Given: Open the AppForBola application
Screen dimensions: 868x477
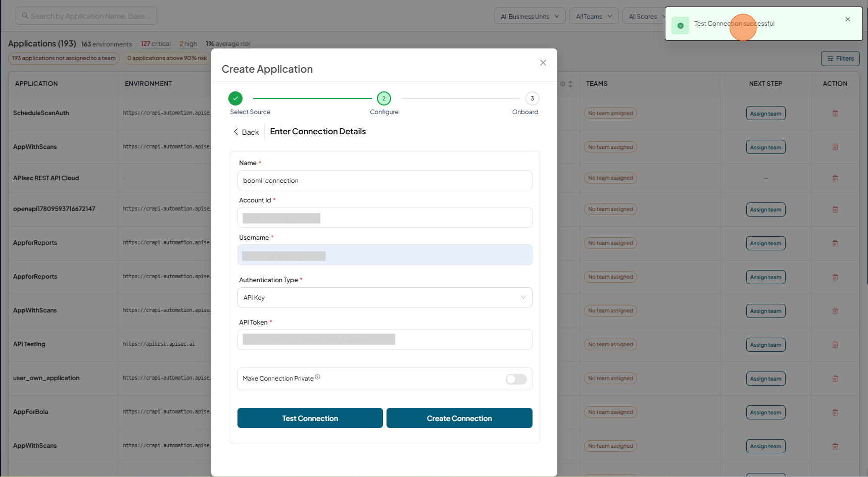Looking at the screenshot, I should [x=30, y=412].
